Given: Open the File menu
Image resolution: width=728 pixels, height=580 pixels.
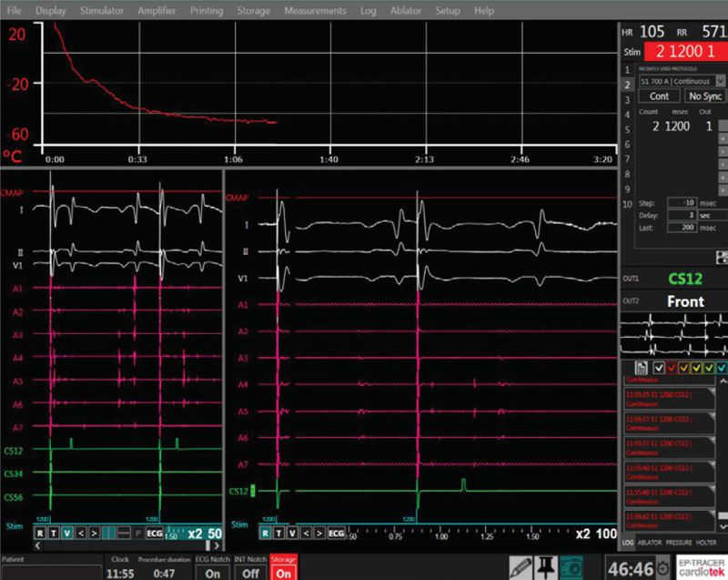Looking at the screenshot, I should coord(14,10).
